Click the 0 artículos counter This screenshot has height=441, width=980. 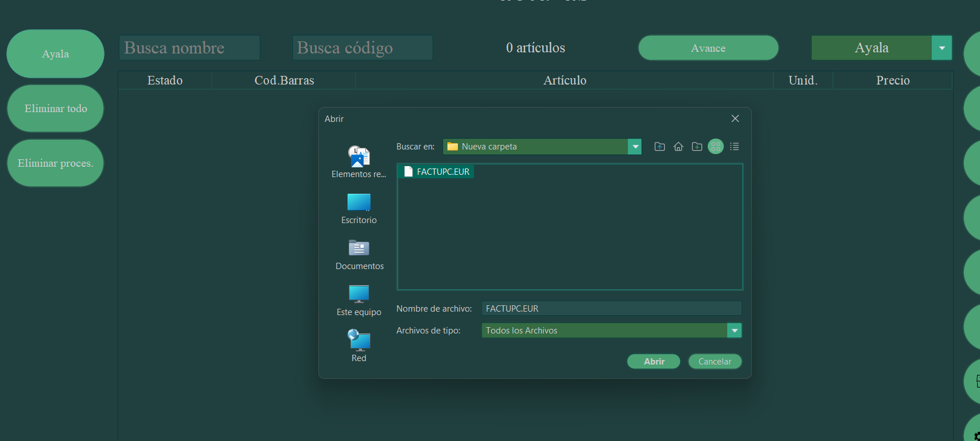click(535, 48)
